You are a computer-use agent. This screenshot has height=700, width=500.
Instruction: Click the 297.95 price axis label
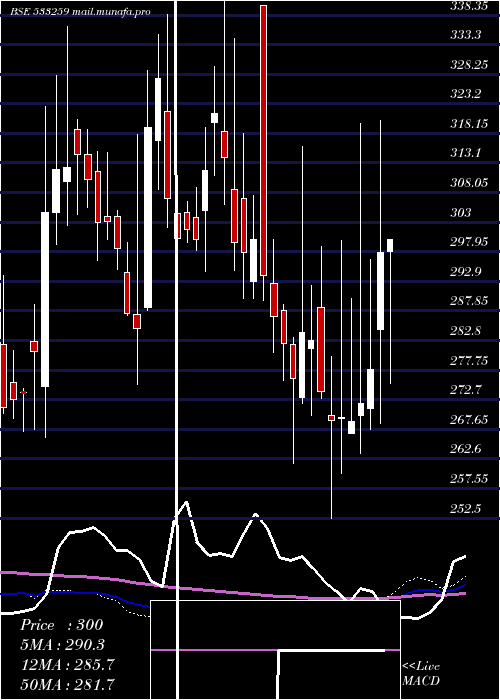point(468,242)
